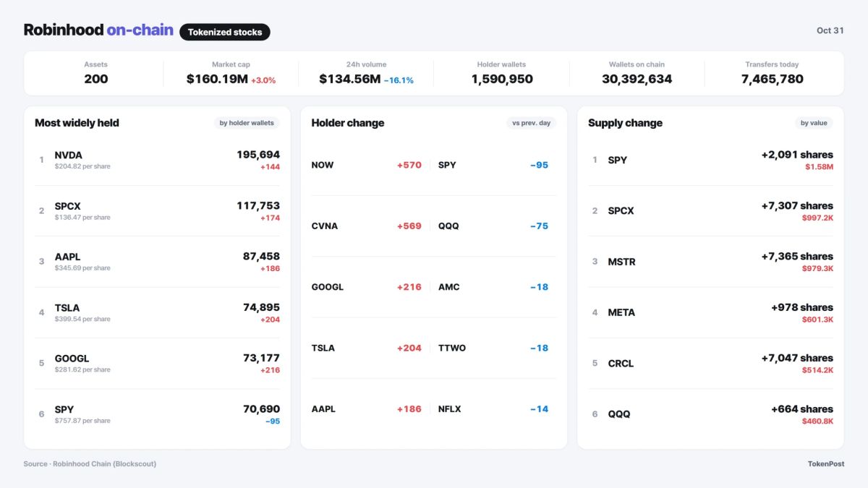Select MSTR's "+7,365 shares" figure
This screenshot has width=868, height=488.
pyautogui.click(x=797, y=257)
